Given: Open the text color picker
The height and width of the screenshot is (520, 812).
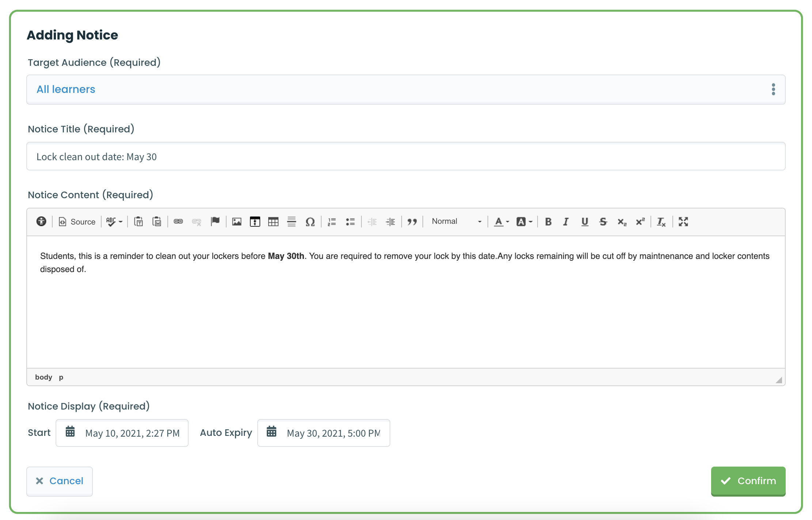Looking at the screenshot, I should (501, 222).
